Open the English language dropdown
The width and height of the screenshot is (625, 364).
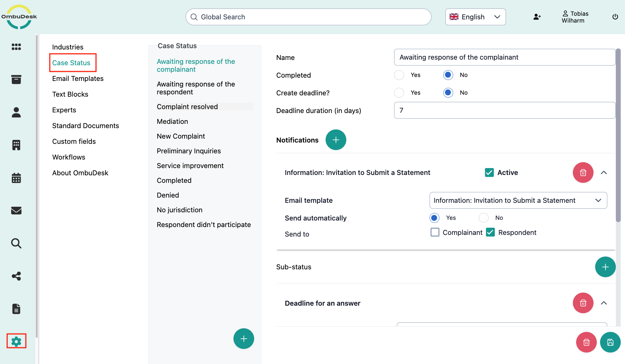click(475, 17)
